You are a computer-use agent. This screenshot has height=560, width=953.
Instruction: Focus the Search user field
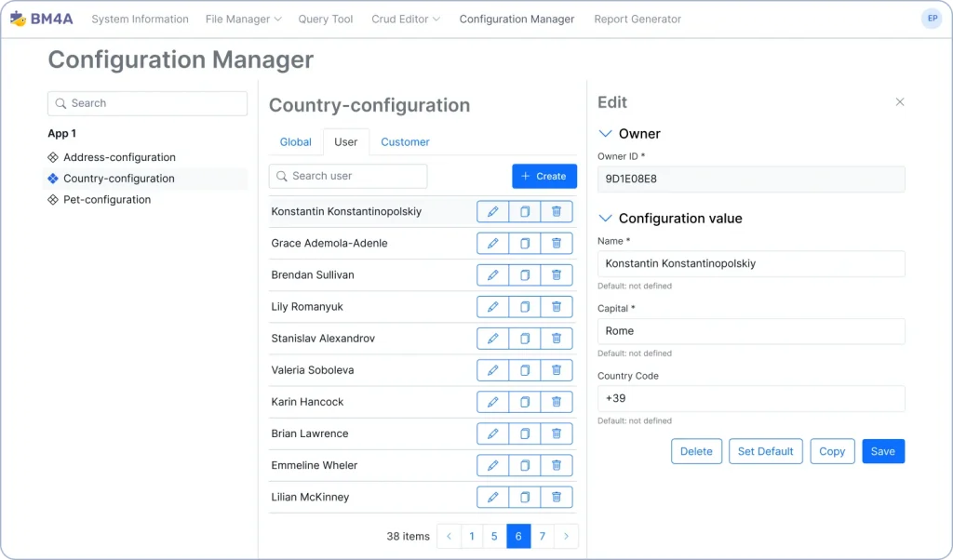pyautogui.click(x=348, y=176)
